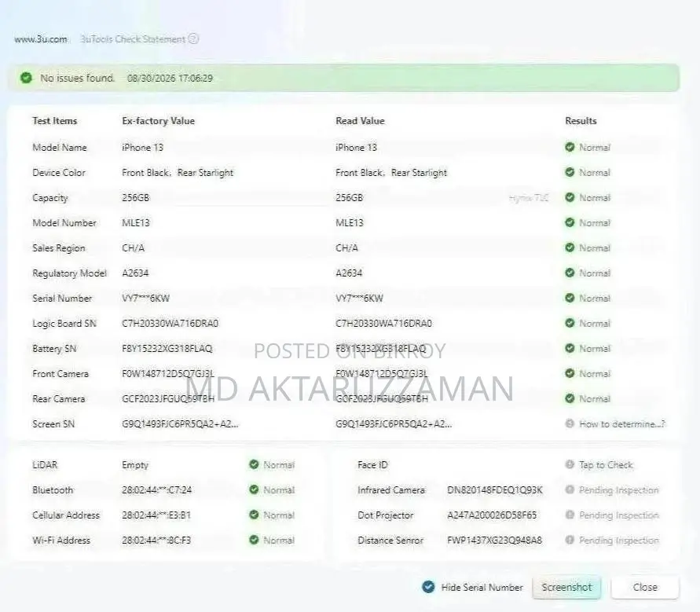Click the Normal status icon in Serial Number row

570,298
